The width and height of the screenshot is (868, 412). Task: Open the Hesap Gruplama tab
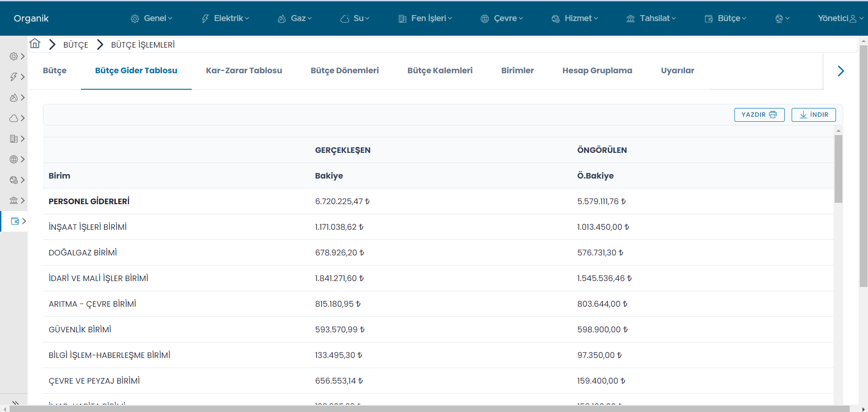(597, 70)
